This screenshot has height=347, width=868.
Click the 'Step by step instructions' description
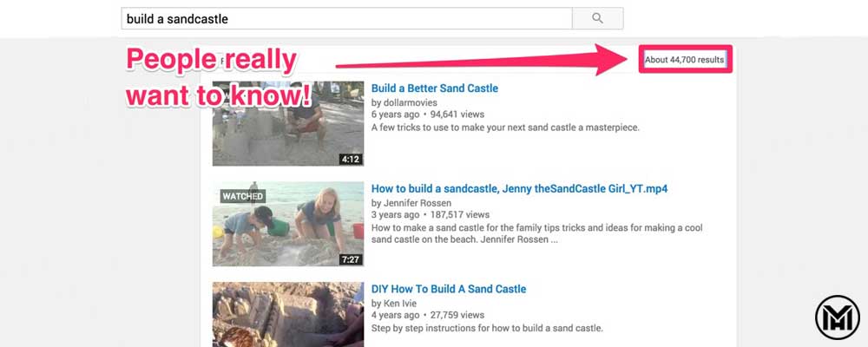486,328
